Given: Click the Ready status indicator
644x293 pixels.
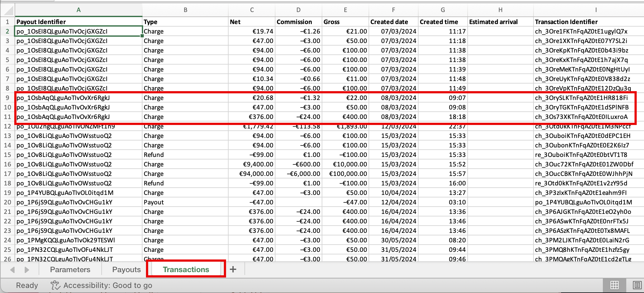Looking at the screenshot, I should [x=27, y=285].
